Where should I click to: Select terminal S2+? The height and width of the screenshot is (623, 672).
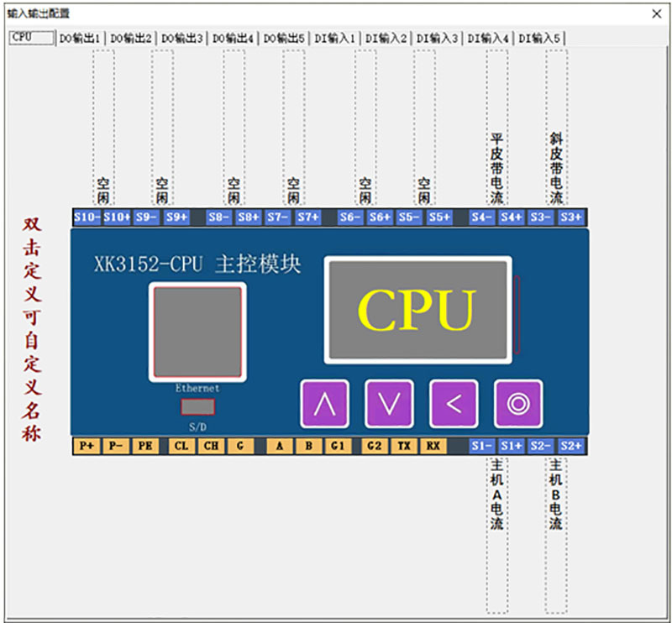coord(572,446)
